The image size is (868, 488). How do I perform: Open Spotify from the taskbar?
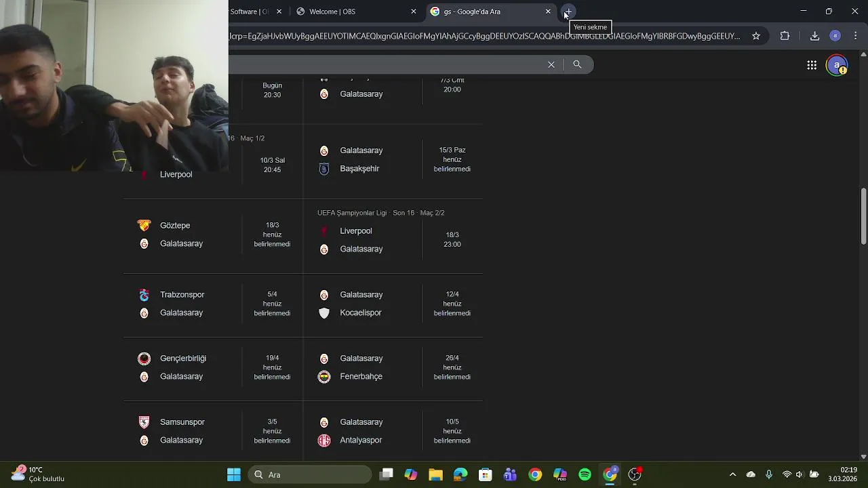point(585,474)
